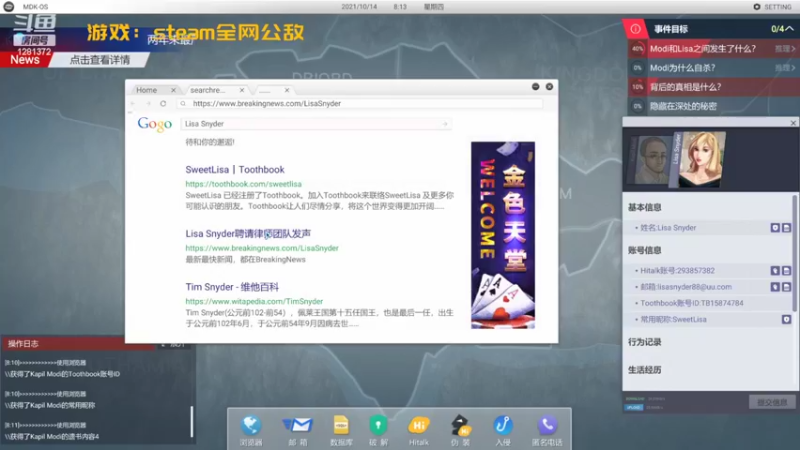Click the profile panel vertical scrollbar
The width and height of the screenshot is (800, 450).
pos(794,253)
